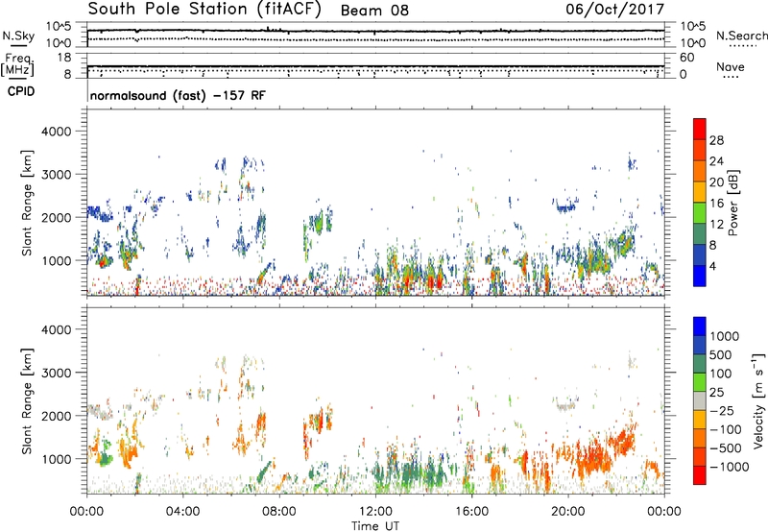The image size is (768, 532).
Task: Click the "60" tick on the Nave axis
Action: click(x=686, y=58)
